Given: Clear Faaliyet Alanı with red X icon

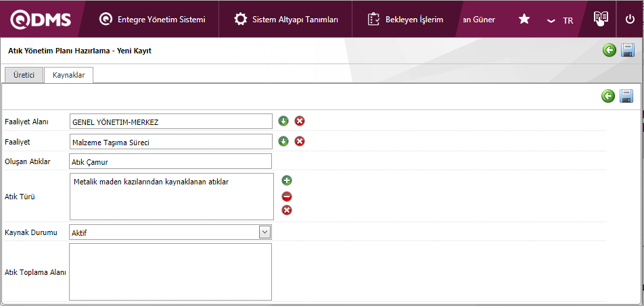Looking at the screenshot, I should click(300, 121).
